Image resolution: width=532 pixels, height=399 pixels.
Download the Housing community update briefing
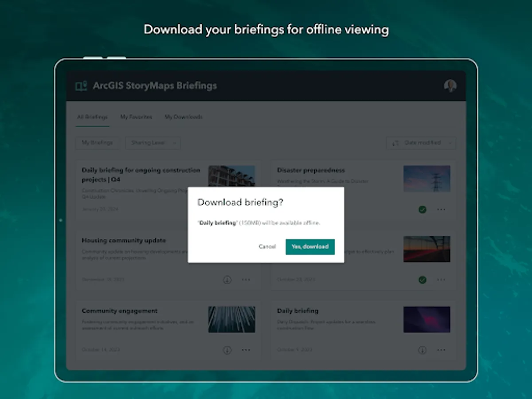(227, 280)
